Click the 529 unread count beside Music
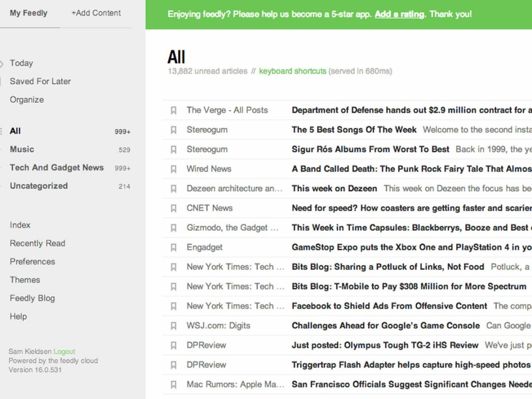 [x=124, y=150]
